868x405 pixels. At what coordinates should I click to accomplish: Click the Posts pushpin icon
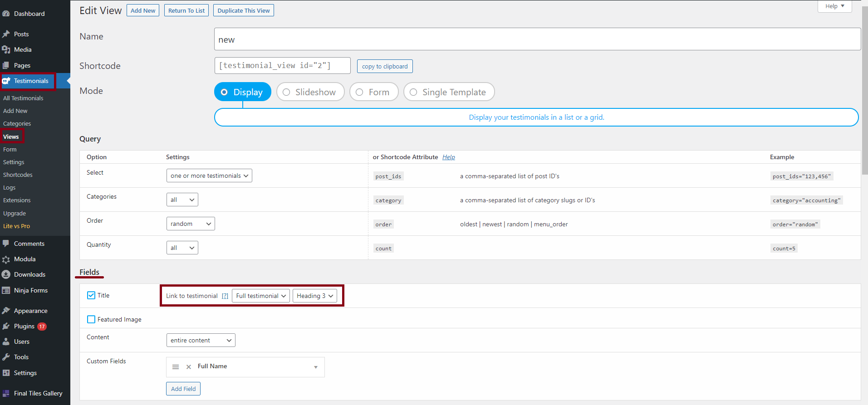point(6,34)
